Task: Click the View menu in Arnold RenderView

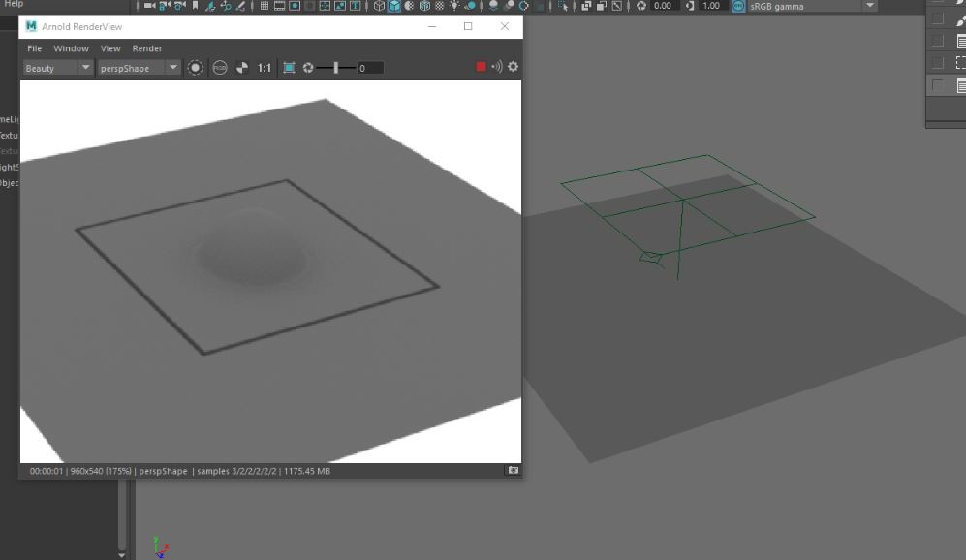Action: (109, 48)
